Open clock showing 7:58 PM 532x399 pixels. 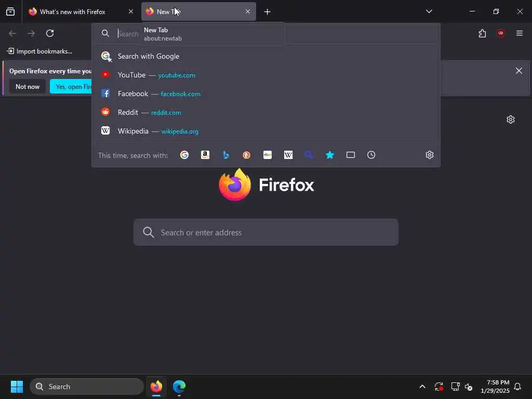(495, 387)
